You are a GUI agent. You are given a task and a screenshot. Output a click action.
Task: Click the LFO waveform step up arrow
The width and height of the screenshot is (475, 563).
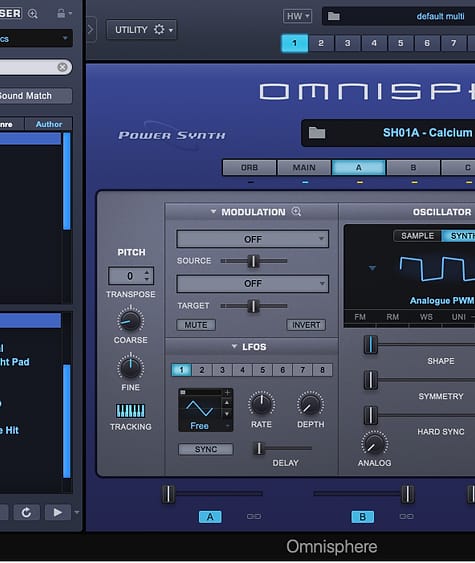point(227,403)
